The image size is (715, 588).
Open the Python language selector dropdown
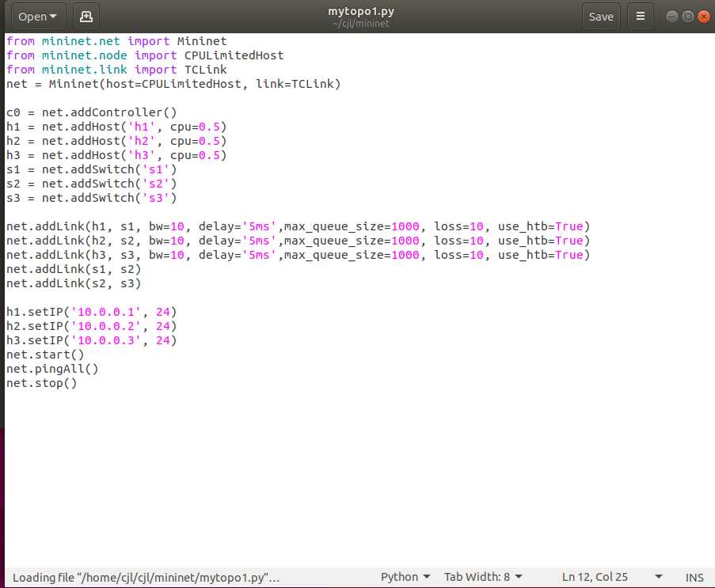click(x=405, y=577)
